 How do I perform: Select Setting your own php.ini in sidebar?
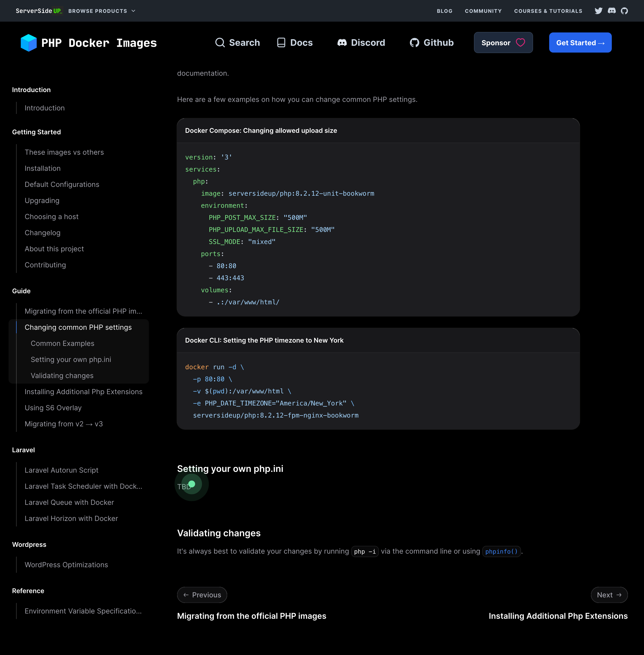tap(71, 359)
